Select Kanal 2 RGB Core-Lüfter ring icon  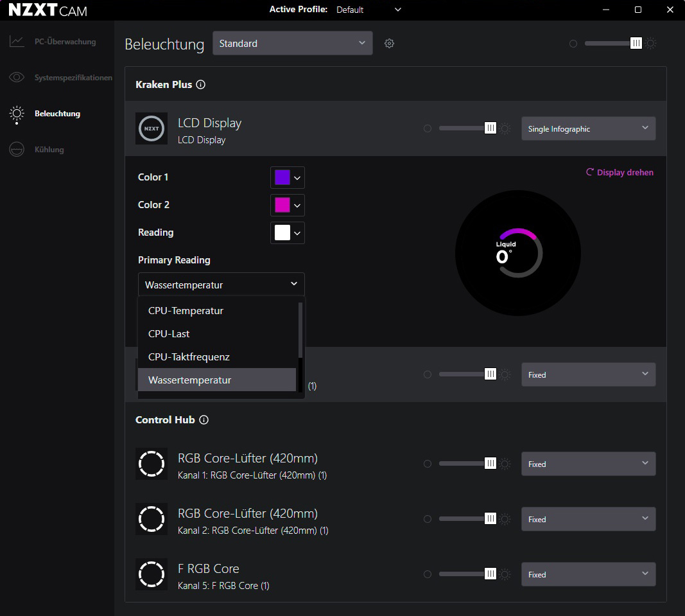point(151,519)
